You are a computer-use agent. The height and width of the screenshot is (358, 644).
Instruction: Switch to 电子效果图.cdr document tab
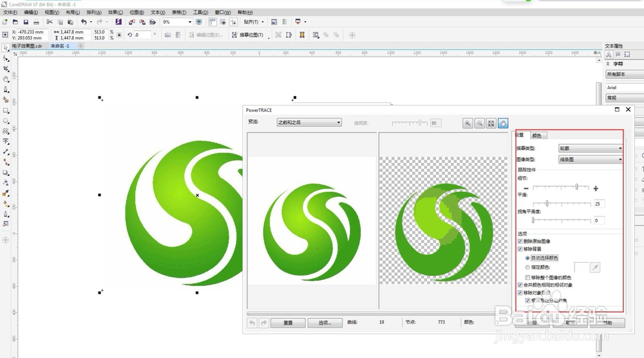pos(27,46)
